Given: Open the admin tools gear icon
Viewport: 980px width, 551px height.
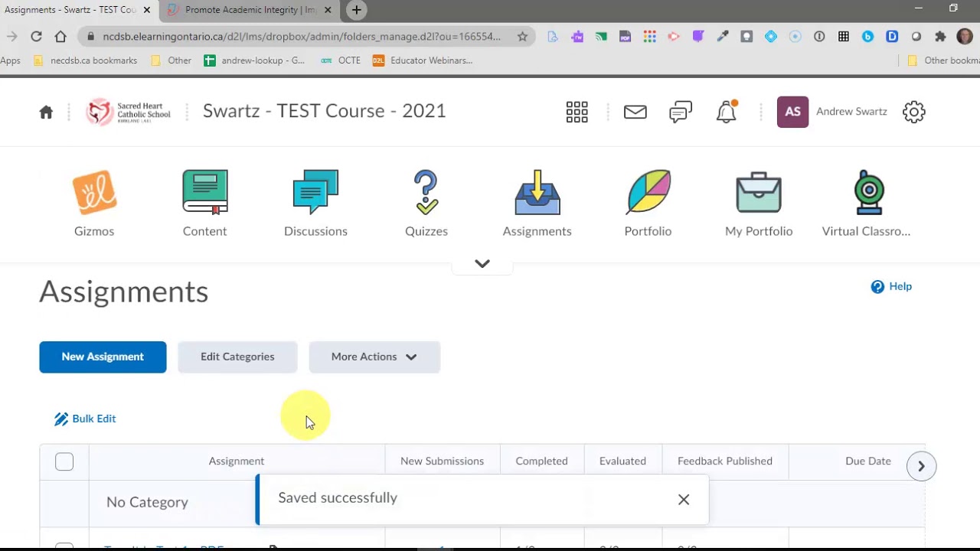Looking at the screenshot, I should tap(914, 112).
